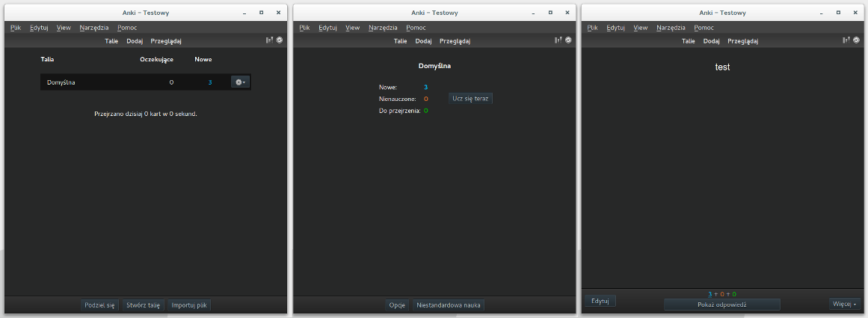Maximize the middle Anki window

pos(550,12)
